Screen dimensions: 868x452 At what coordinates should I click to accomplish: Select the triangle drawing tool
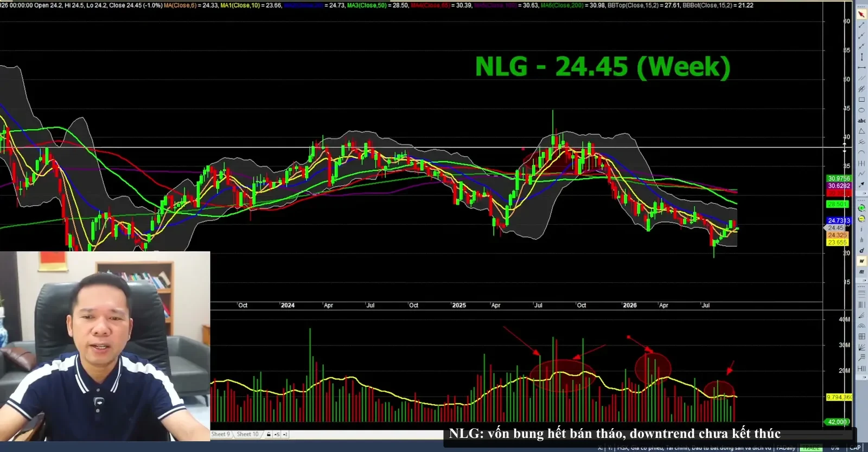(x=861, y=131)
